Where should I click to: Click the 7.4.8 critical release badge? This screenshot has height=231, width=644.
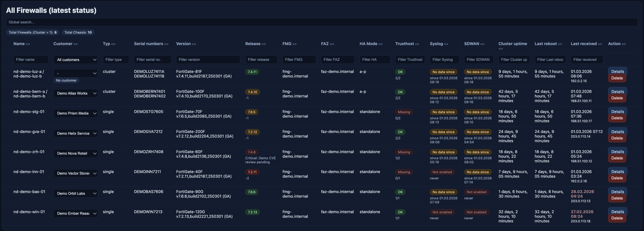pos(252,152)
